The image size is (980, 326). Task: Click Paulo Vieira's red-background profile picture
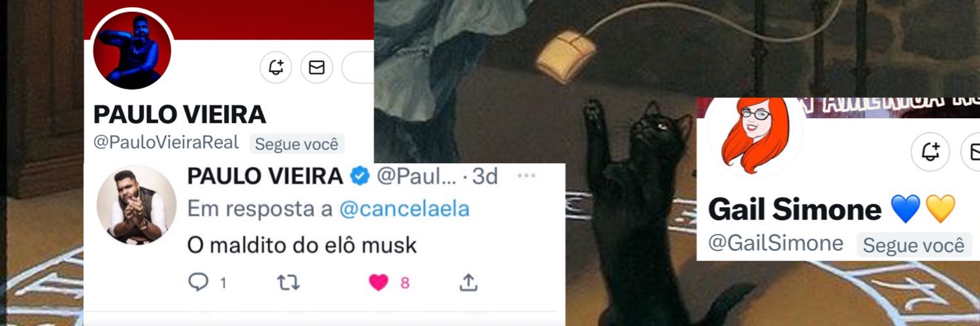click(133, 50)
